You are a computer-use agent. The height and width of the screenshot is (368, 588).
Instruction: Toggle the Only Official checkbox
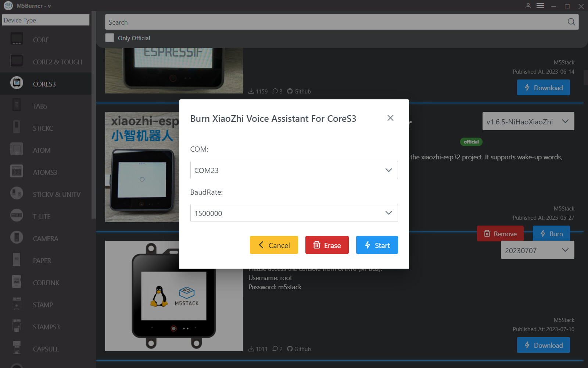tap(110, 38)
